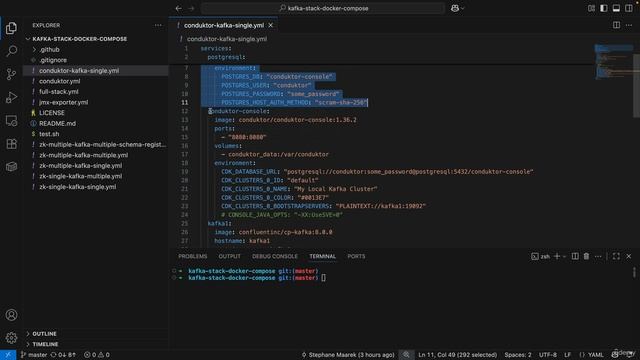Go back with navigation arrow
The image size is (640, 360).
[179, 8]
